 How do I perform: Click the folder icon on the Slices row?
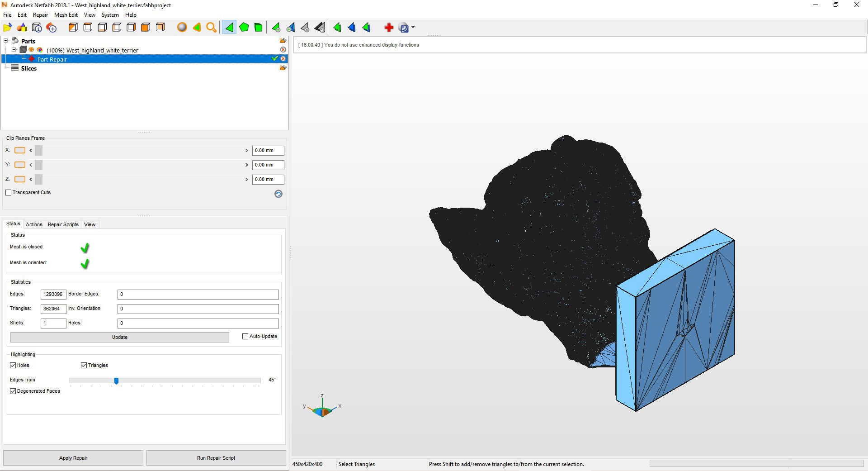pyautogui.click(x=283, y=68)
